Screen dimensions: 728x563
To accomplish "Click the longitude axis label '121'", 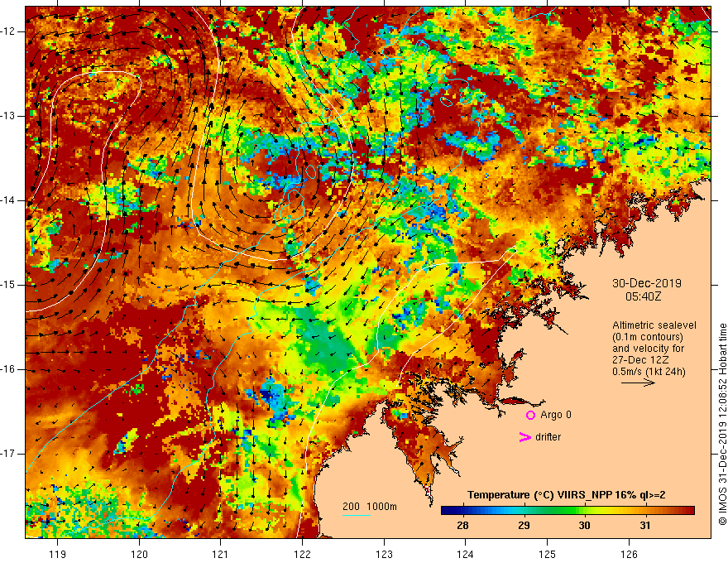I will tap(220, 554).
